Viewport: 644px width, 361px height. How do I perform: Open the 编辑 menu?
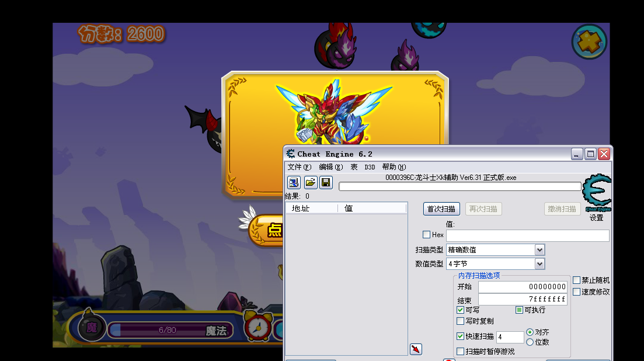[x=330, y=167]
